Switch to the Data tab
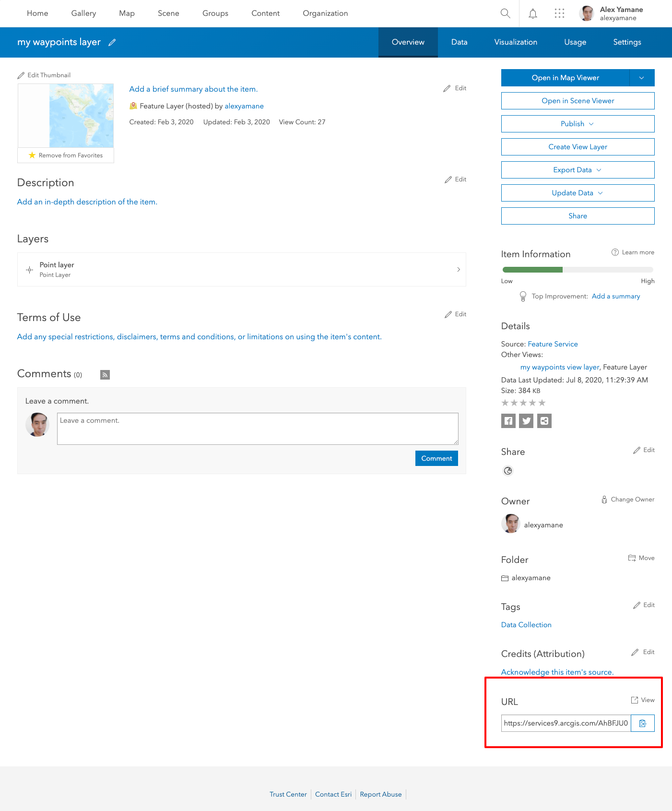672x811 pixels. coord(460,42)
